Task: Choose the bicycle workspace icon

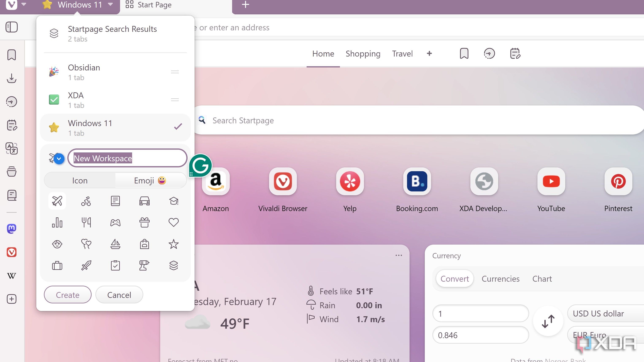Action: [x=86, y=201]
